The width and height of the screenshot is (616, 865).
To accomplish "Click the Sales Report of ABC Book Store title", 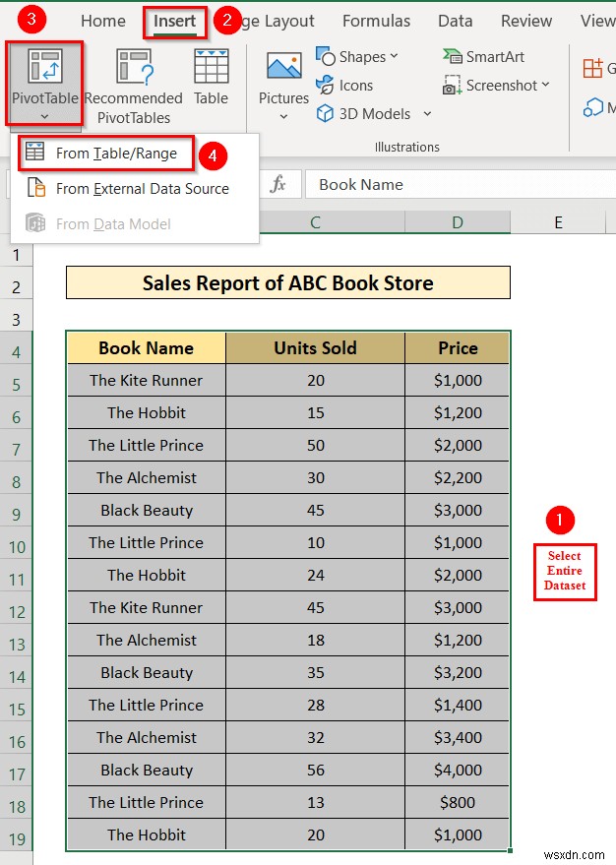I will point(288,283).
